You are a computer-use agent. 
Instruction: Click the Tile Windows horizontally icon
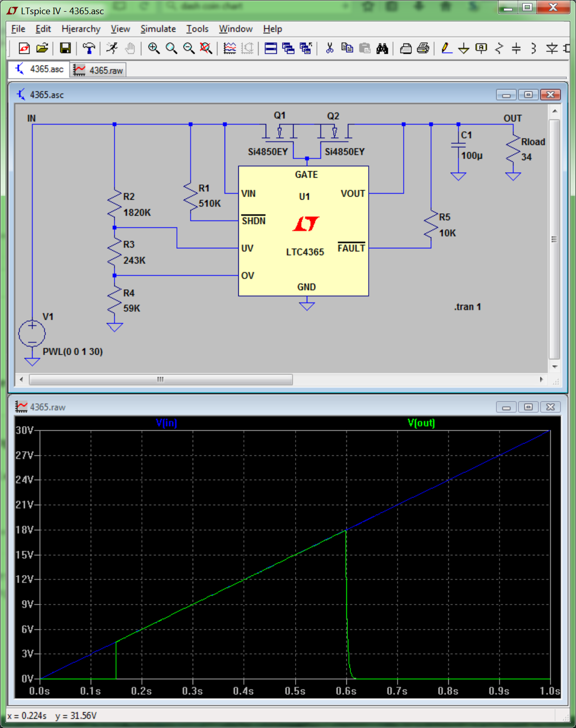pos(271,48)
